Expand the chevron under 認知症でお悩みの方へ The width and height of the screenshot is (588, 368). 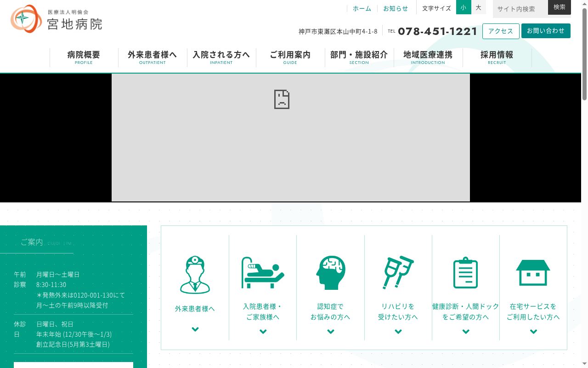tap(331, 331)
